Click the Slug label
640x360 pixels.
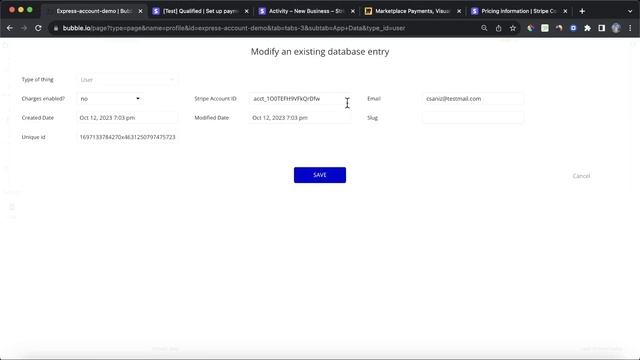pyautogui.click(x=372, y=118)
